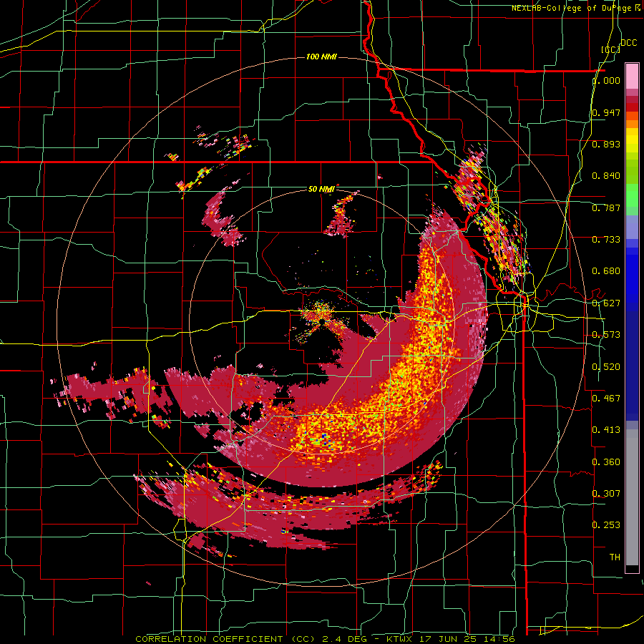Click the DCC label above the color scale
Image resolution: width=644 pixels, height=644 pixels.
(628, 43)
